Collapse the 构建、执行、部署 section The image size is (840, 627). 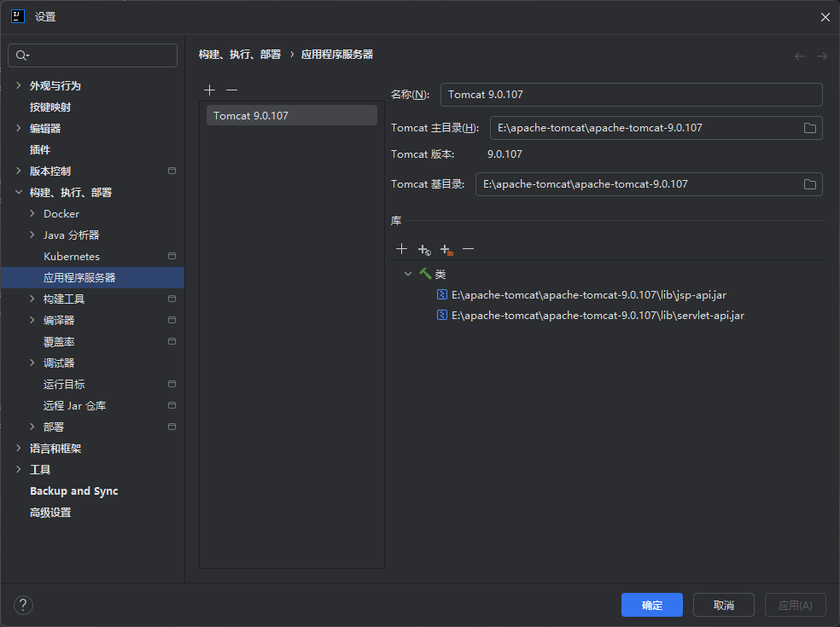click(x=19, y=193)
